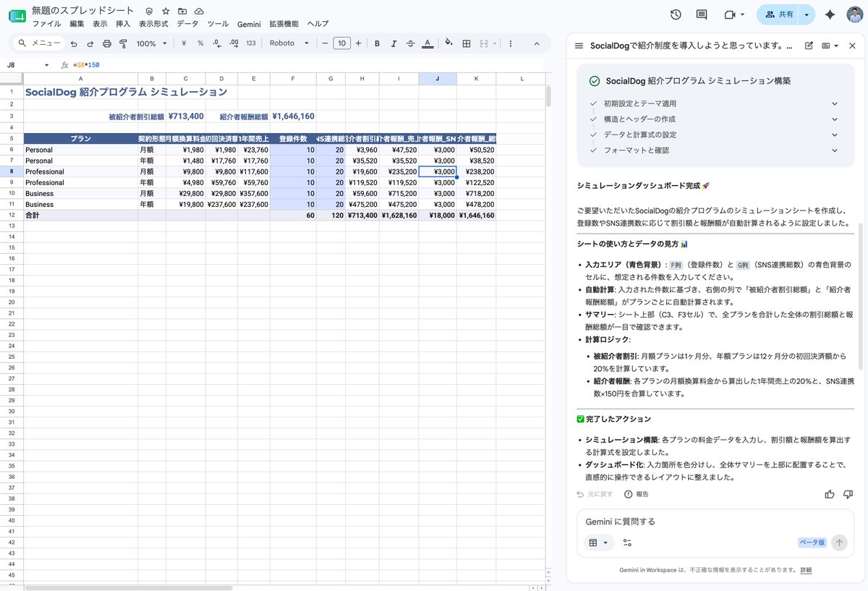
Task: Decrease decimal places button
Action: point(217,43)
